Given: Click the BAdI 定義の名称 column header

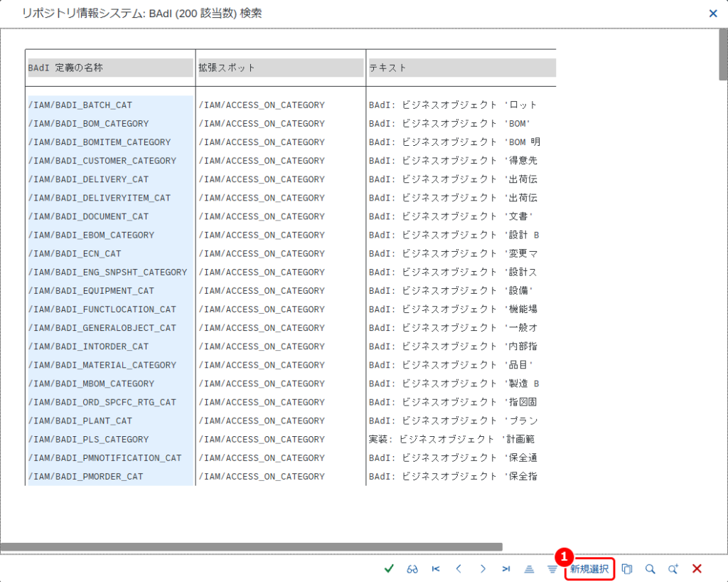Looking at the screenshot, I should tap(110, 68).
